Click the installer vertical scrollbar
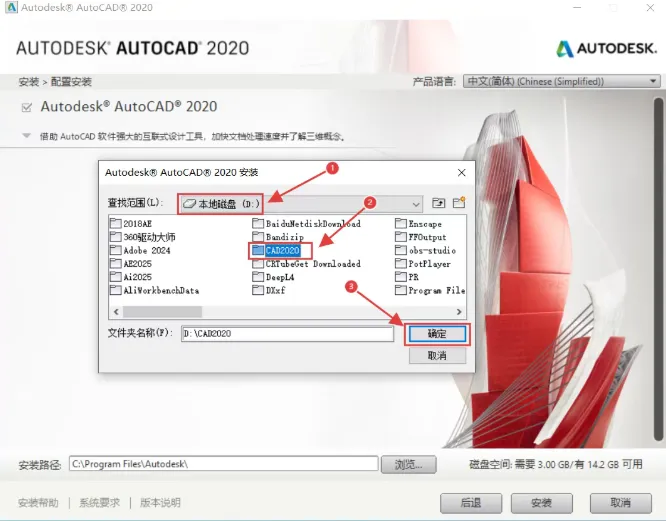666x521 pixels. click(659, 268)
